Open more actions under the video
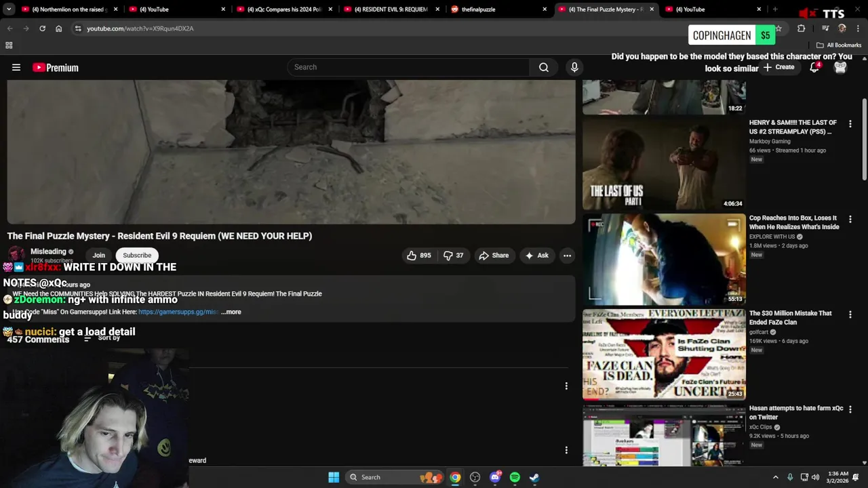 [567, 256]
